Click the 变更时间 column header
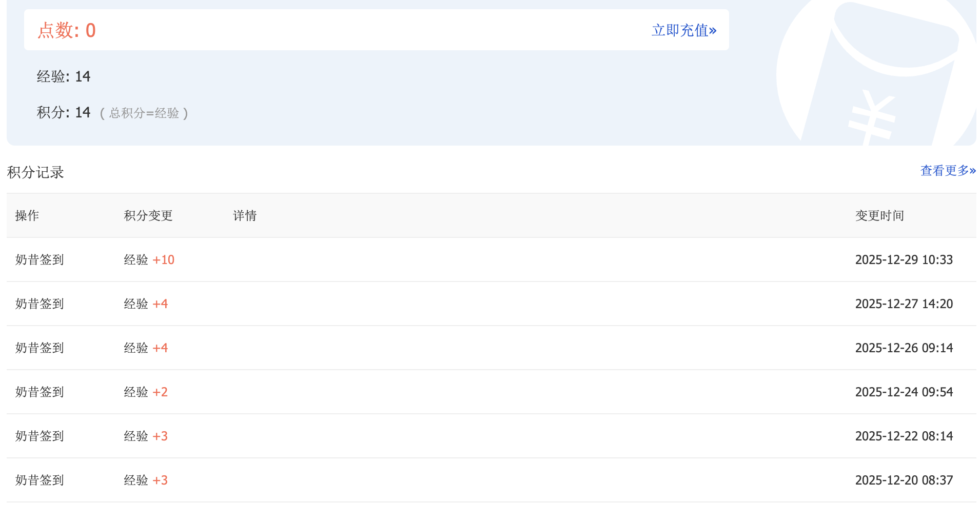980x523 pixels. [879, 216]
